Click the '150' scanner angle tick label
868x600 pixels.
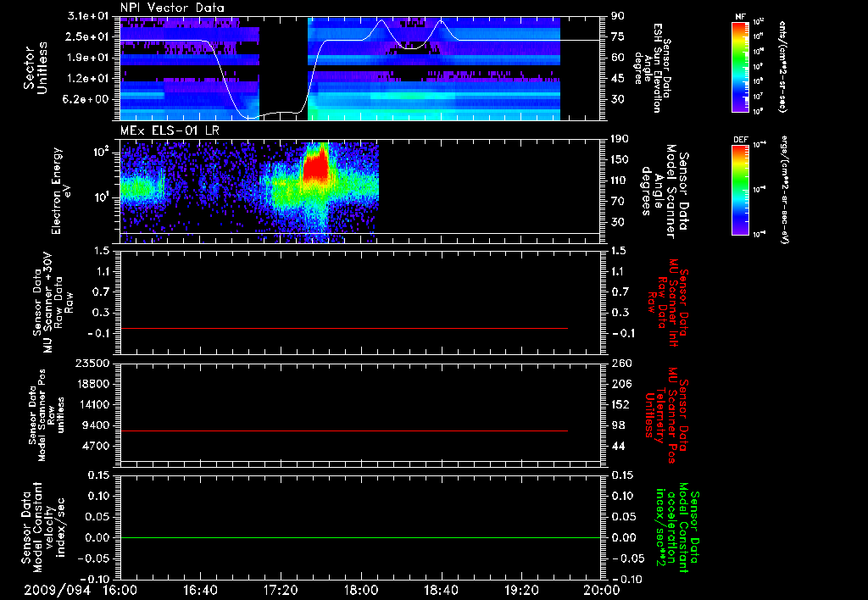point(620,159)
